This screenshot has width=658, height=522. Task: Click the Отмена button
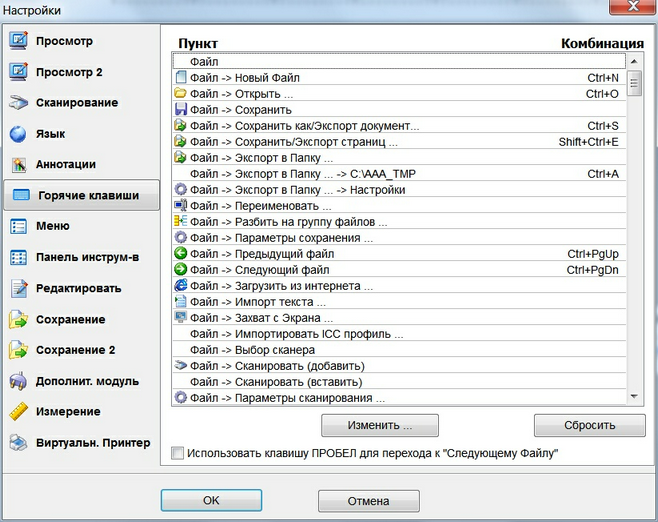pos(368,501)
